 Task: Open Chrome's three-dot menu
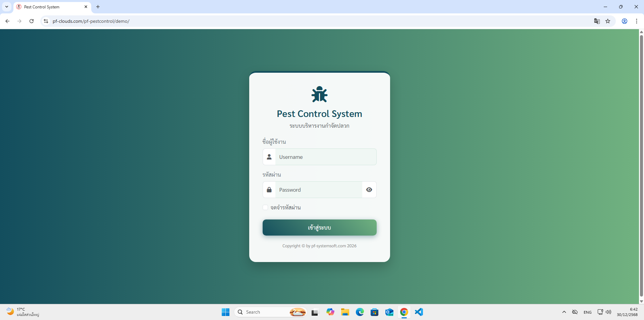point(636,21)
